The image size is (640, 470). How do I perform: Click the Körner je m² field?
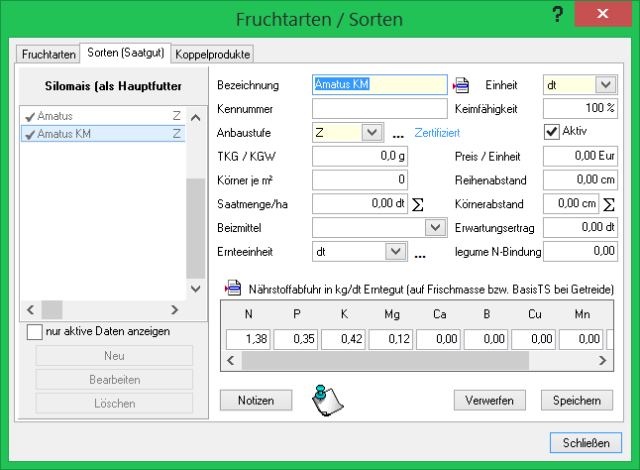(x=360, y=180)
